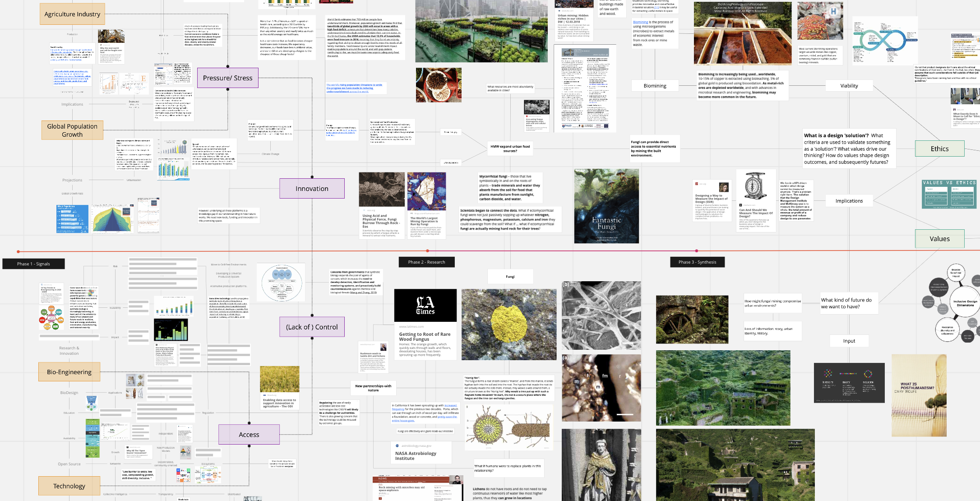Viewport: 980px width, 501px height.
Task: Click the yellow lichen on rock photo
Action: point(510,324)
